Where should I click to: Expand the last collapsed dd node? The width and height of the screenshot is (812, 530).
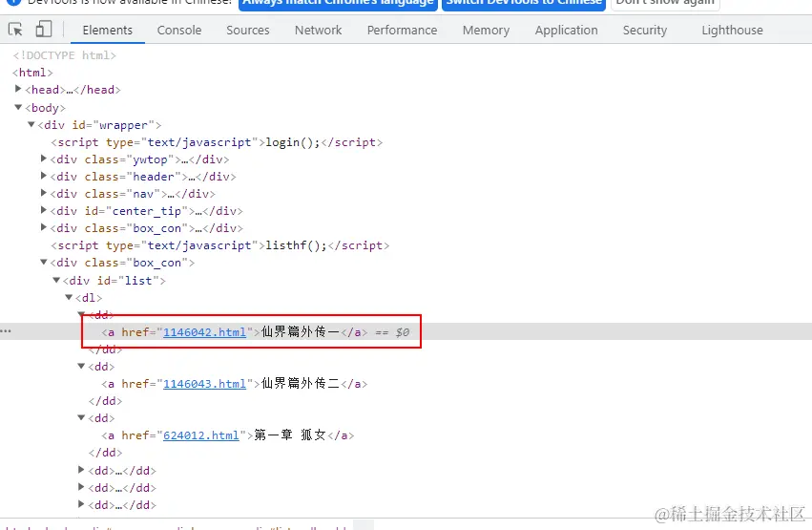click(x=81, y=503)
